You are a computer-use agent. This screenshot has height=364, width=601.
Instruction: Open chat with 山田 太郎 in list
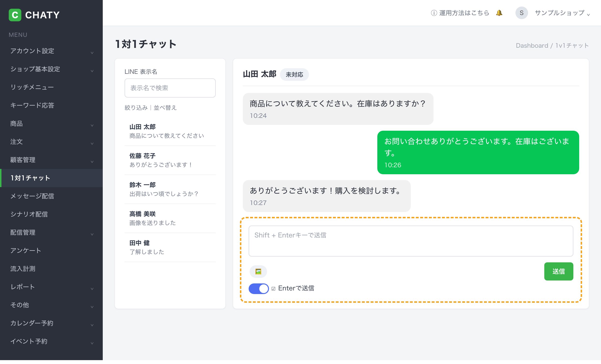click(170, 131)
